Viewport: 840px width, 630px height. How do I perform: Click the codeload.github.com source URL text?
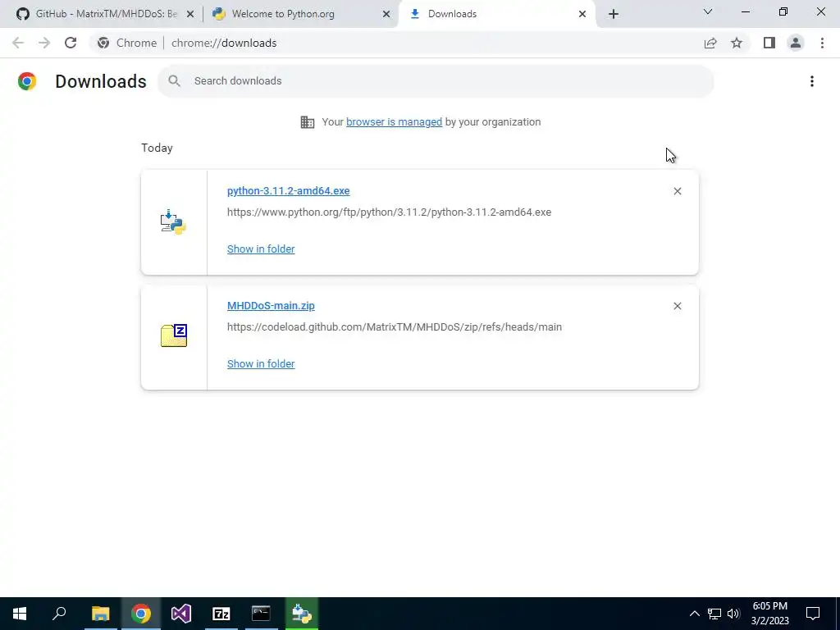tap(395, 326)
